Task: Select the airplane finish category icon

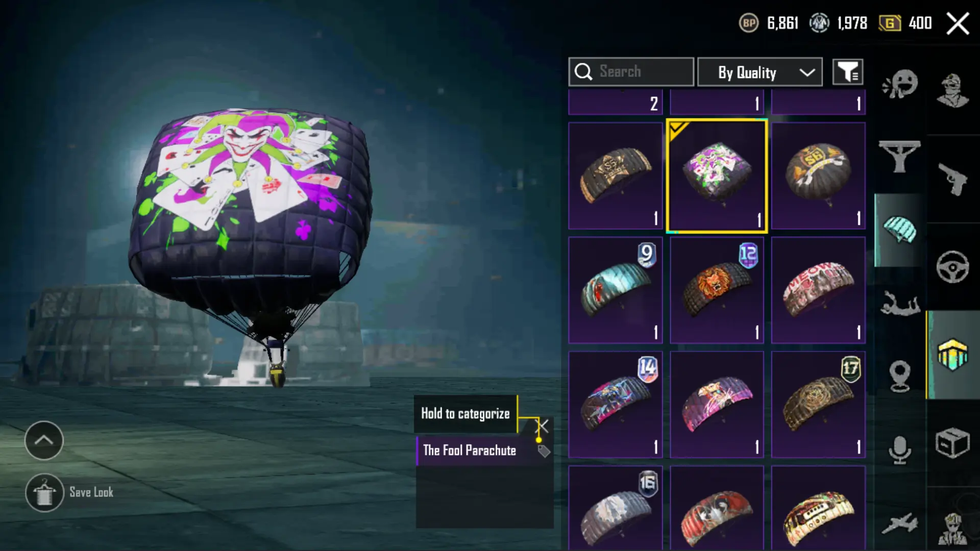Action: (900, 523)
